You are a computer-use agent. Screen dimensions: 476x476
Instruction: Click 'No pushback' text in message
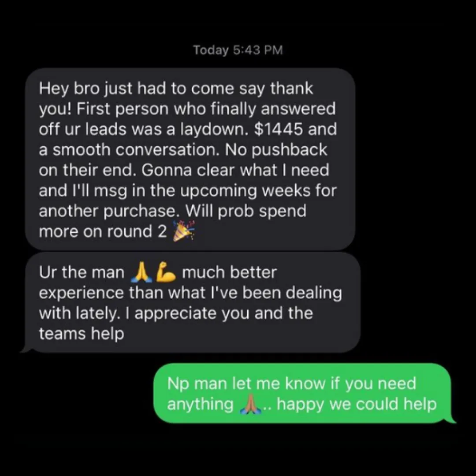coord(276,150)
